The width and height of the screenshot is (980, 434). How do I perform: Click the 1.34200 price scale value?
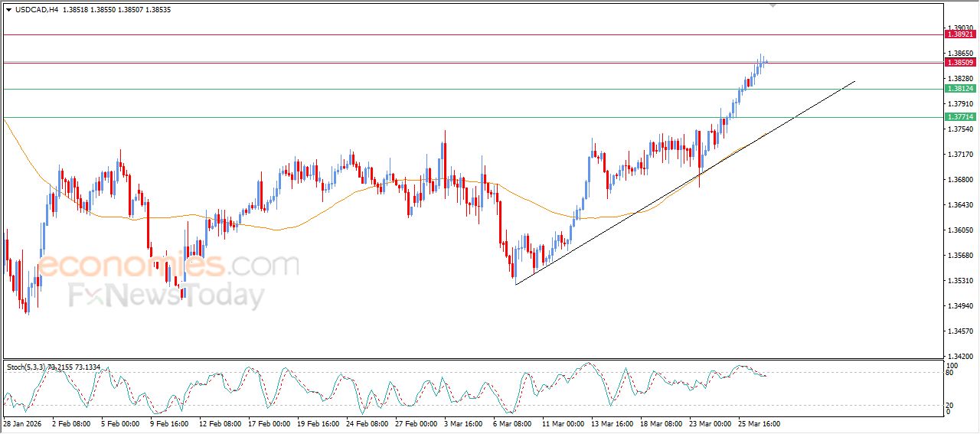959,356
